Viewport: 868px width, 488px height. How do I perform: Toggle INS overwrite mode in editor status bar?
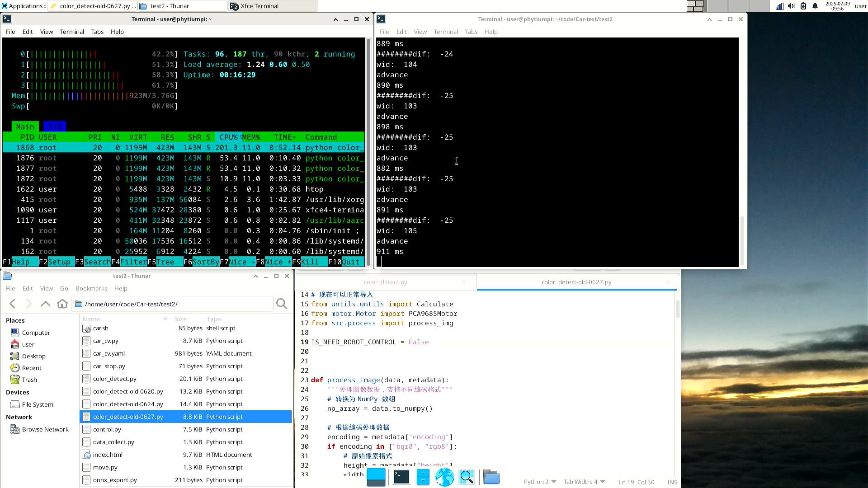pos(672,482)
